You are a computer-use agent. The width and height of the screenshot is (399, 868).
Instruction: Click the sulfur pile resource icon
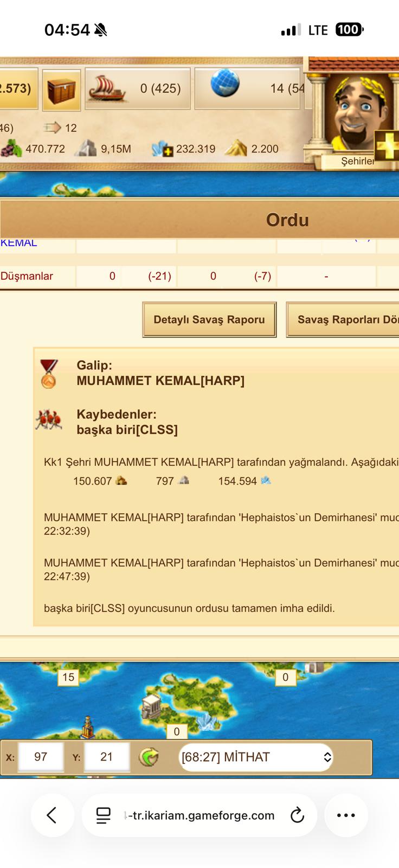coord(235,148)
